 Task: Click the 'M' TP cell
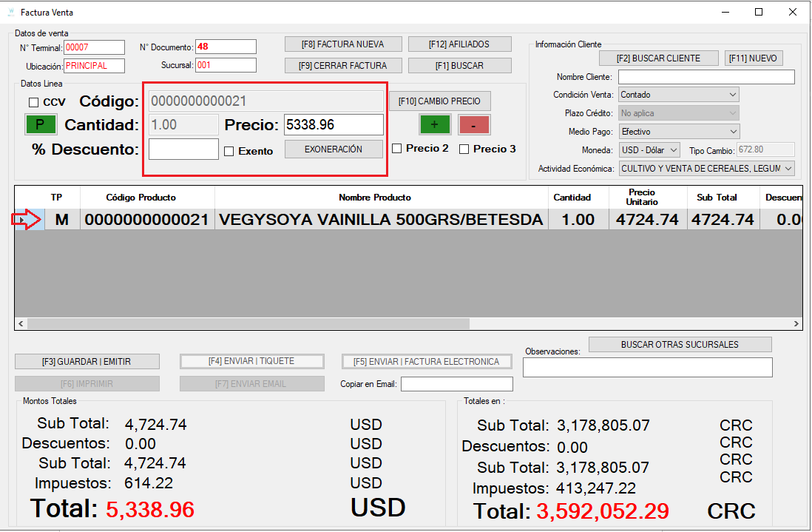click(x=62, y=220)
